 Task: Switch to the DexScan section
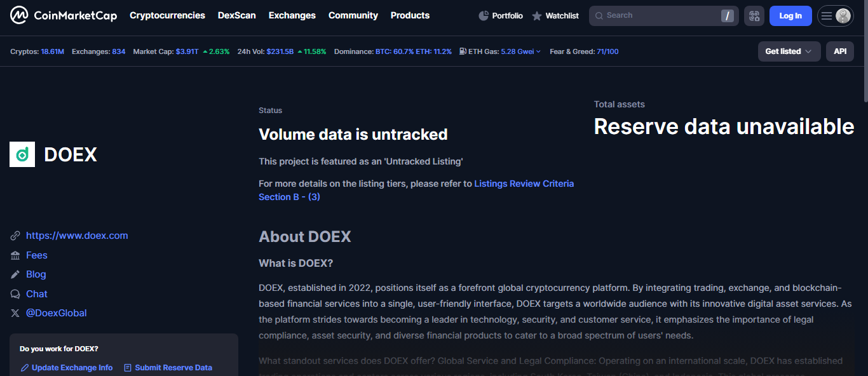click(x=236, y=15)
